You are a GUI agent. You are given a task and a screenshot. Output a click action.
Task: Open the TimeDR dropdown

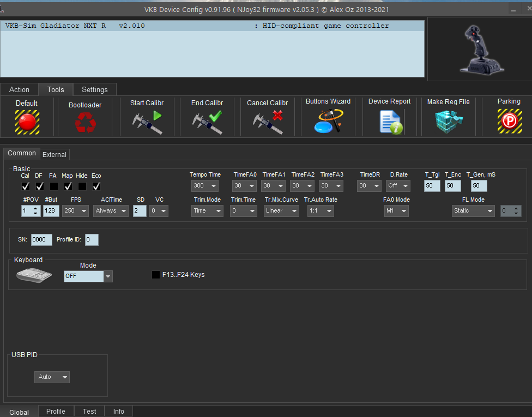pyautogui.click(x=369, y=185)
